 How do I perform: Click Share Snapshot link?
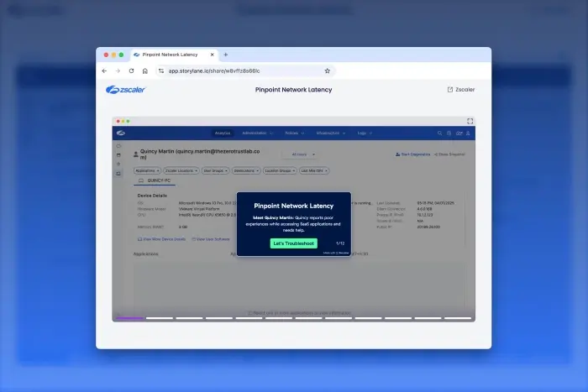point(449,154)
